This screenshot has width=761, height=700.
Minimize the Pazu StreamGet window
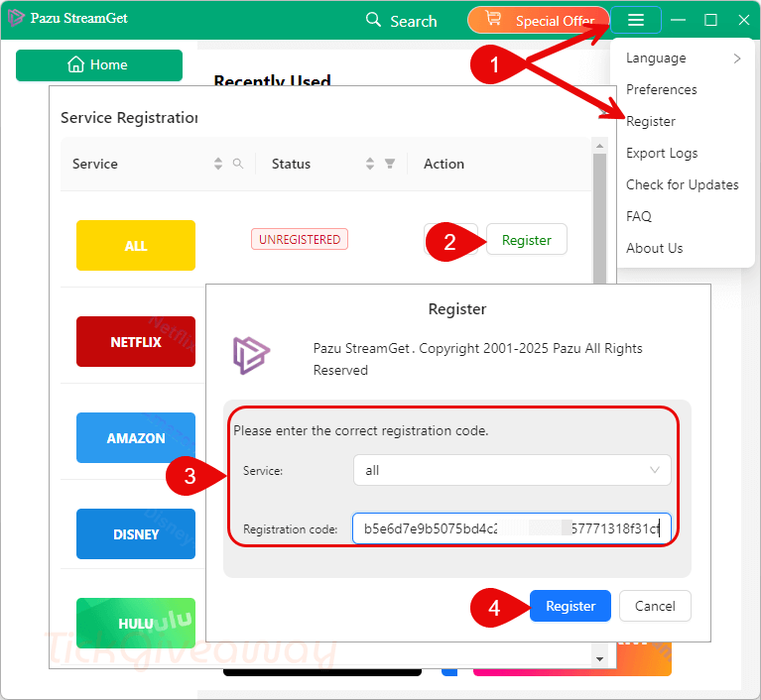pos(678,20)
